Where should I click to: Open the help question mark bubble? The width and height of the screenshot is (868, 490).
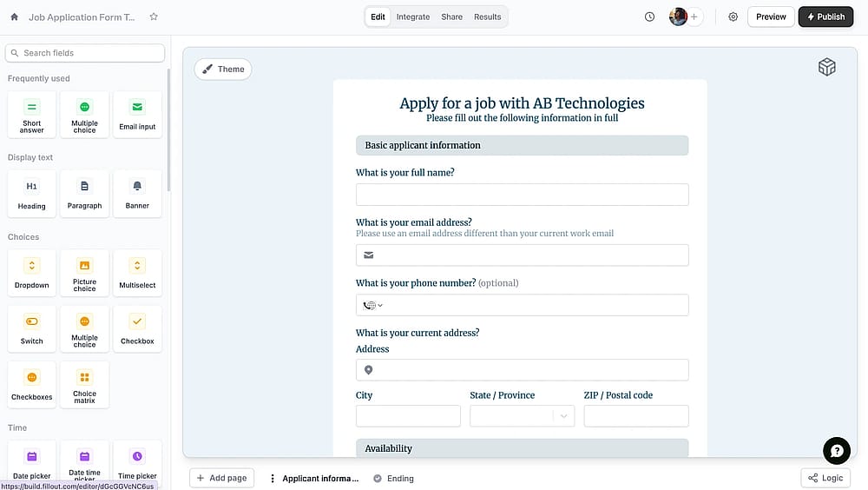coord(837,451)
